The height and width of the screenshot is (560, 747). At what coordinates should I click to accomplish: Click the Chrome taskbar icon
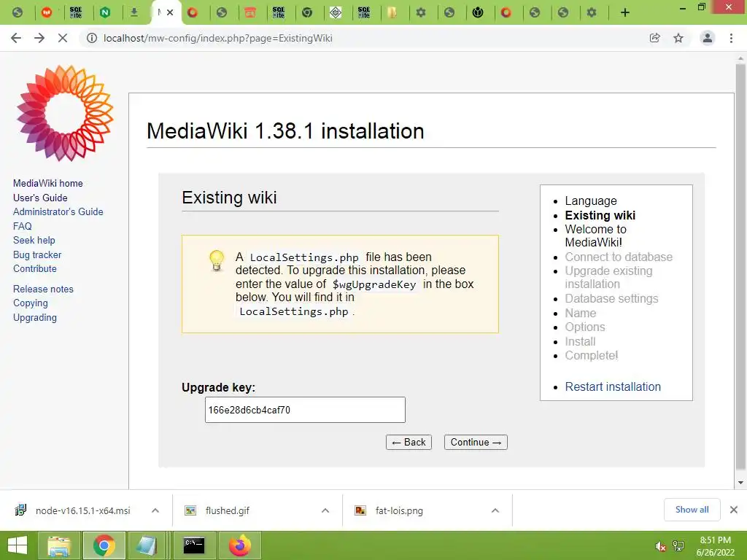(104, 545)
